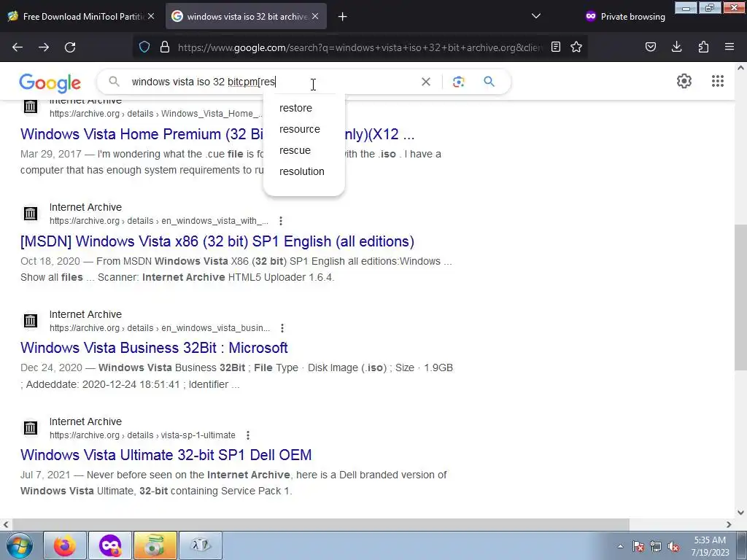
Task: Choose the 'resource' suggestion
Action: 300,129
